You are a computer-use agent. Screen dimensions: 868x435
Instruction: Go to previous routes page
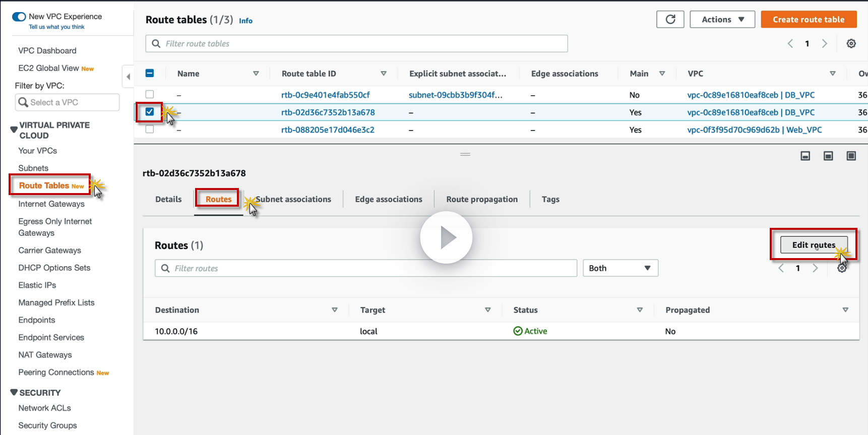pyautogui.click(x=781, y=268)
